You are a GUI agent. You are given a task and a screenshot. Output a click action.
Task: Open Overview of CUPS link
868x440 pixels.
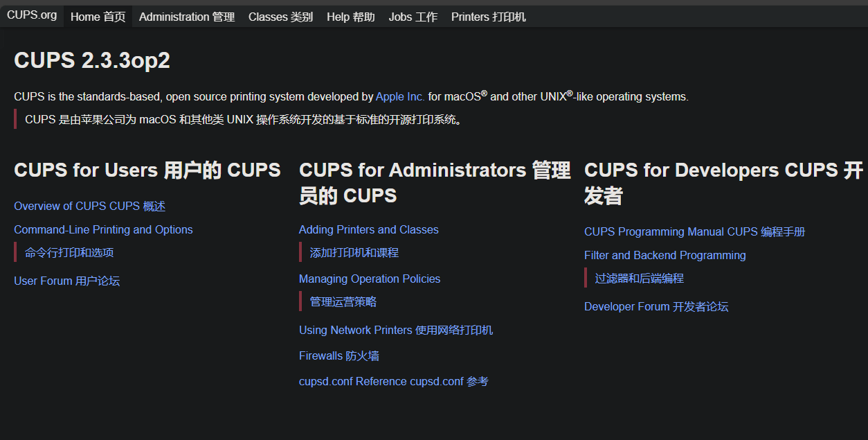click(x=89, y=206)
